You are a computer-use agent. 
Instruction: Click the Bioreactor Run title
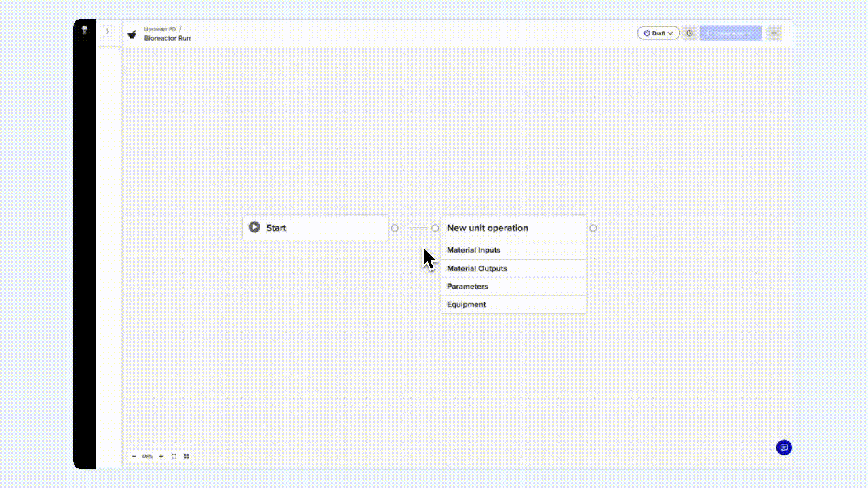(x=167, y=39)
